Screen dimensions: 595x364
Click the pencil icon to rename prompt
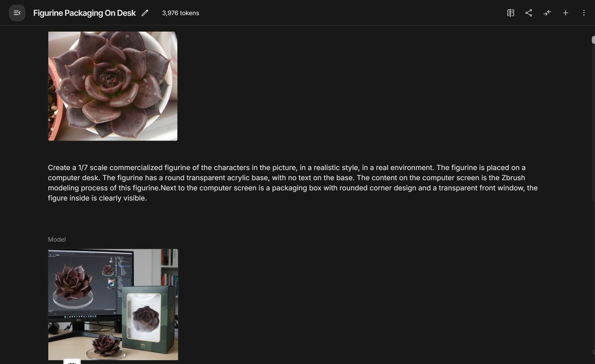click(145, 13)
